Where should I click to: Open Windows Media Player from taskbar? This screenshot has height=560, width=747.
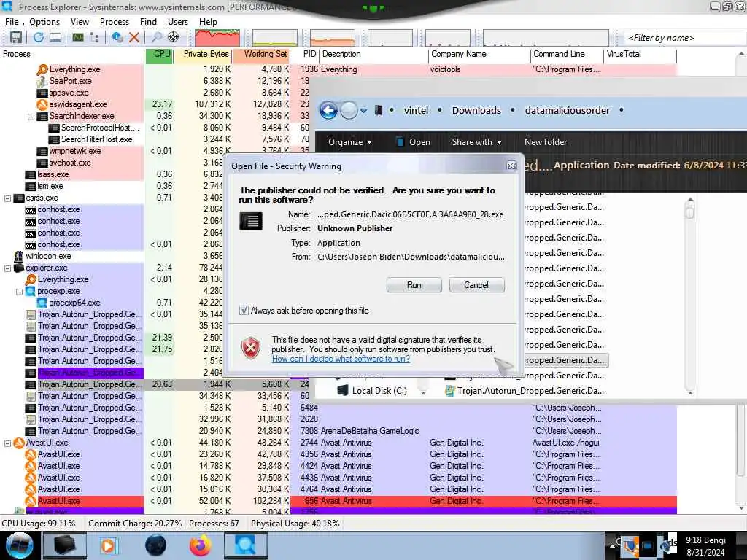click(x=108, y=545)
